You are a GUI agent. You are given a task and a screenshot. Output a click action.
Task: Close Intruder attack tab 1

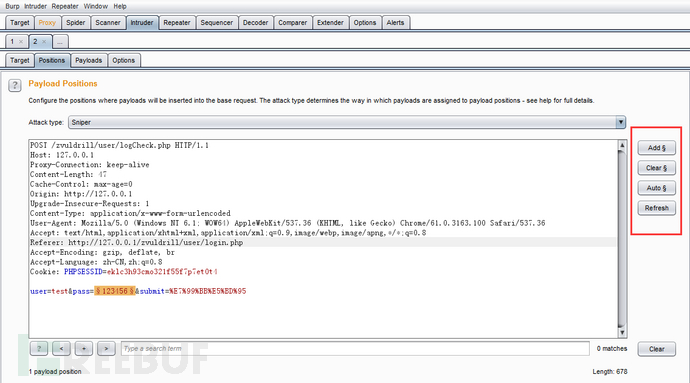21,42
